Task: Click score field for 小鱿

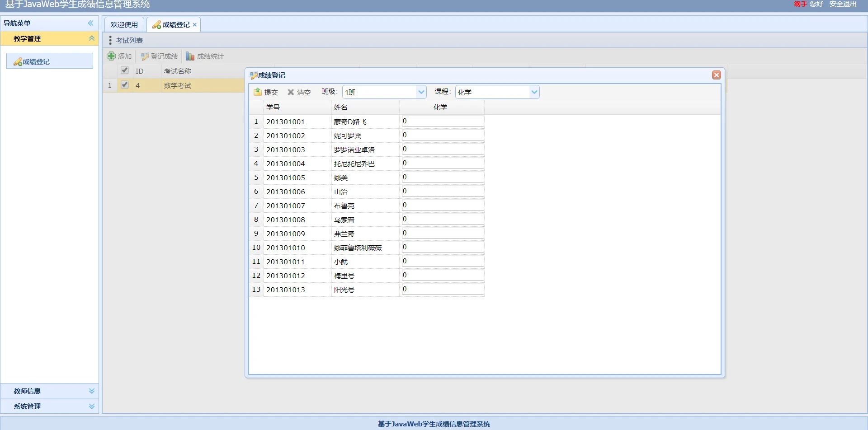Action: 443,261
